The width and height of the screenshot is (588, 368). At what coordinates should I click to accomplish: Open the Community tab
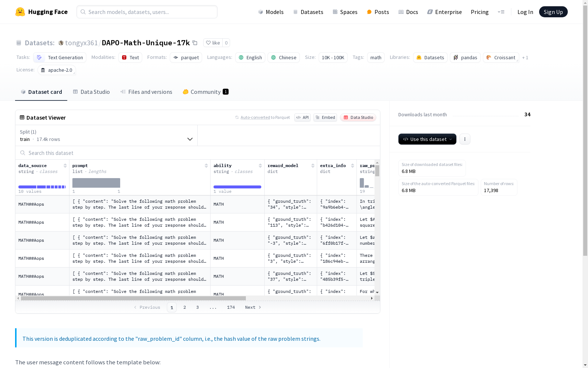click(206, 92)
